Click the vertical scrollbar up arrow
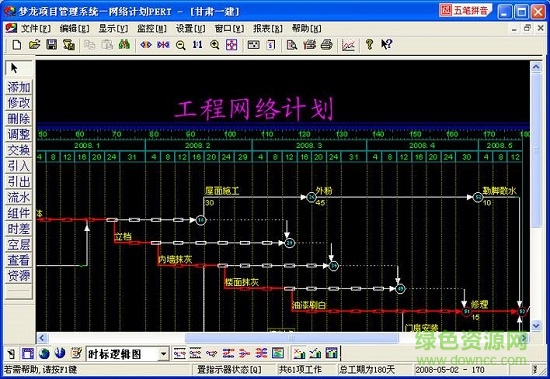The width and height of the screenshot is (550, 379). coord(536,67)
